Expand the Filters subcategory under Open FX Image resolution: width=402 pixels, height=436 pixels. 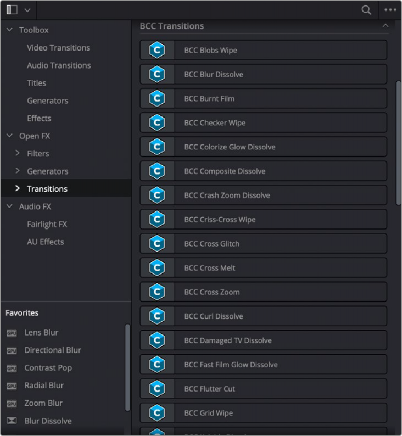click(17, 153)
